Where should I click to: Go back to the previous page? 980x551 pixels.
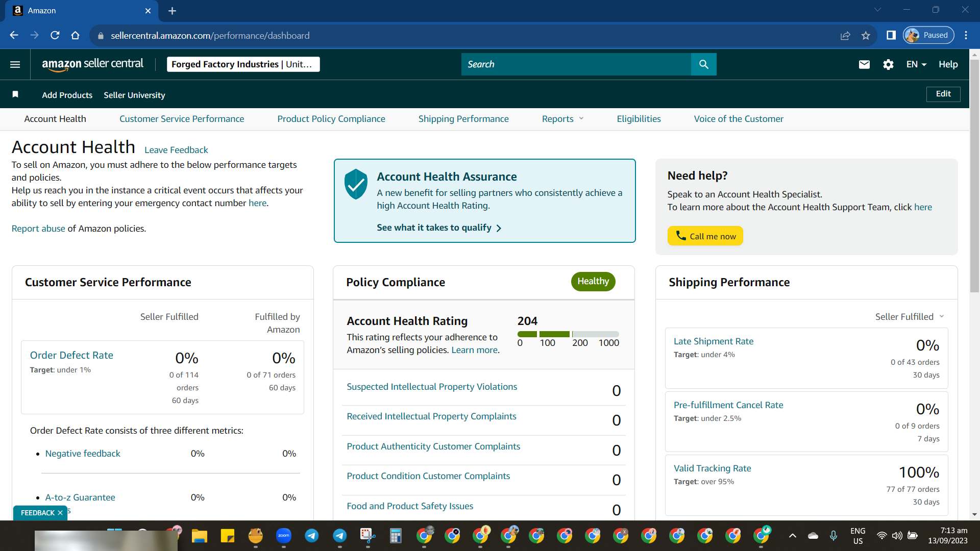coord(14,35)
